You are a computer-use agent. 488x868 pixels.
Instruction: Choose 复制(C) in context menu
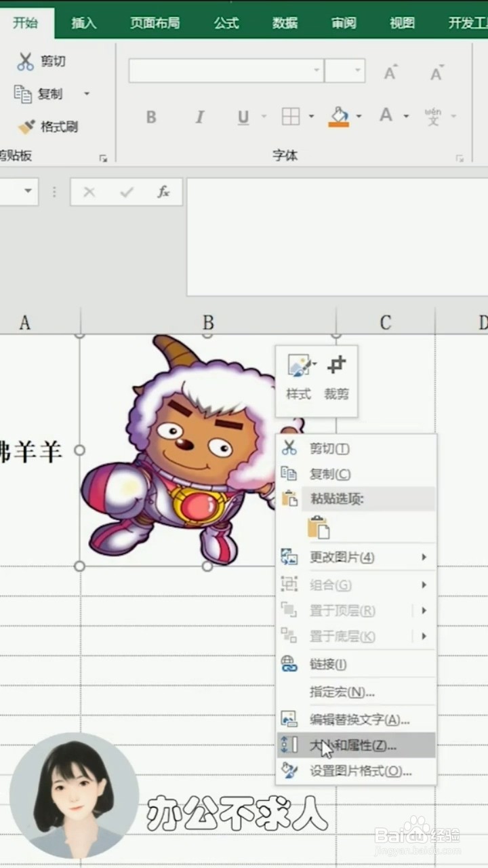[356, 474]
